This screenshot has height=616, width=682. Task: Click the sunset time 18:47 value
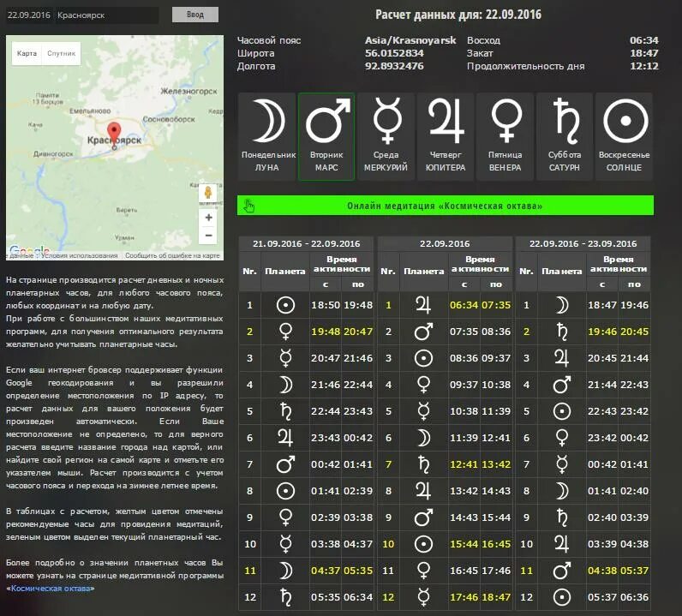643,53
